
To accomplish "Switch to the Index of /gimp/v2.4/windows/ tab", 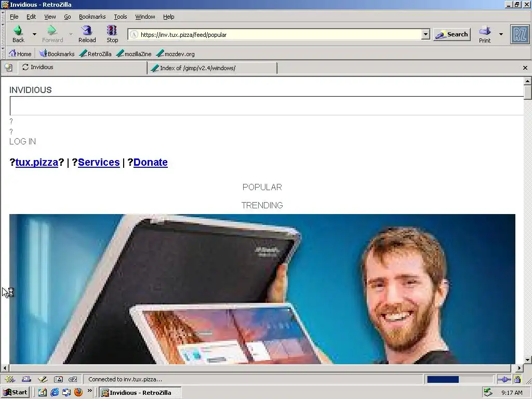I will [212, 68].
